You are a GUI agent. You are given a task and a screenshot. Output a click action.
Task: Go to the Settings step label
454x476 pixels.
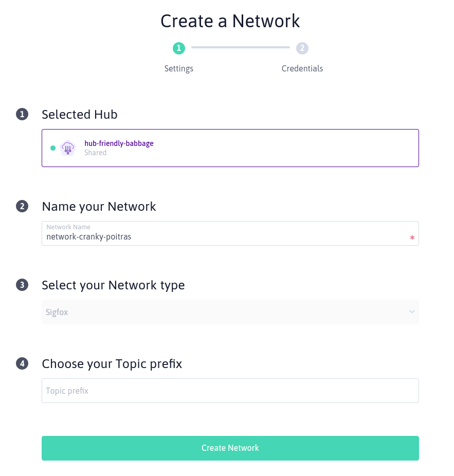[179, 68]
